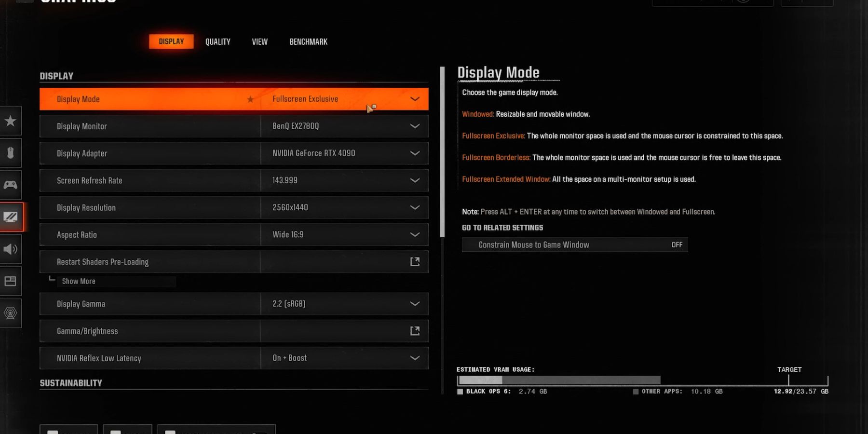This screenshot has height=434, width=868.
Task: Click the Display section heading
Action: (x=56, y=76)
